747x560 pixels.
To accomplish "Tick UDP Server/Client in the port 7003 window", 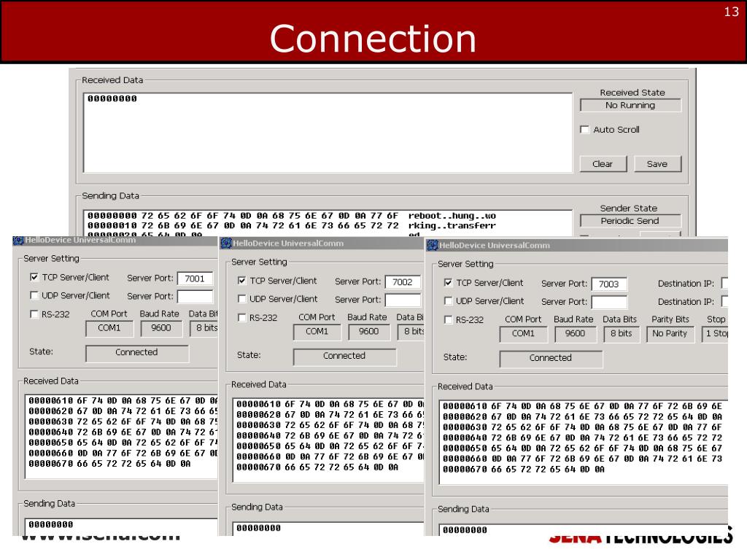I will coord(449,301).
